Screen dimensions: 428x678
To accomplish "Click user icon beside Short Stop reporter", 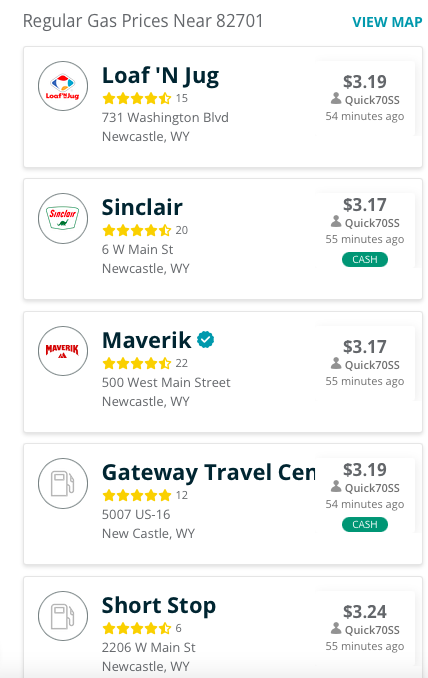I will [x=336, y=628].
